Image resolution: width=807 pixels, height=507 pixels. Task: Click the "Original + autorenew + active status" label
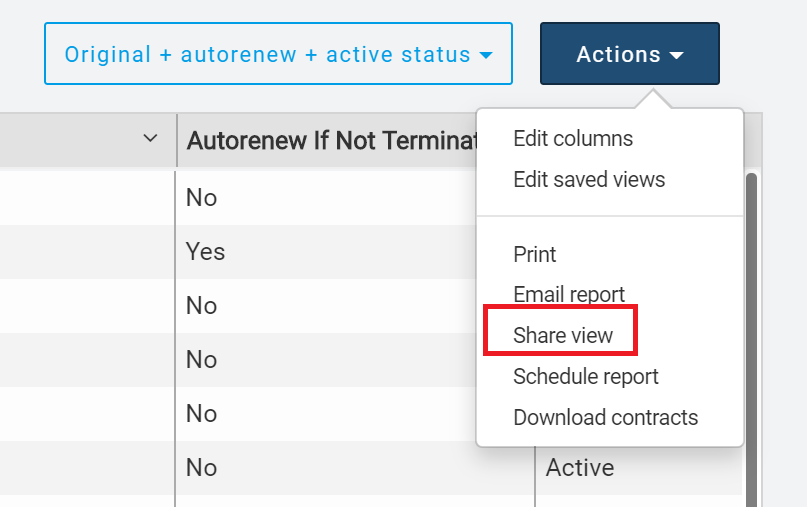pos(268,54)
